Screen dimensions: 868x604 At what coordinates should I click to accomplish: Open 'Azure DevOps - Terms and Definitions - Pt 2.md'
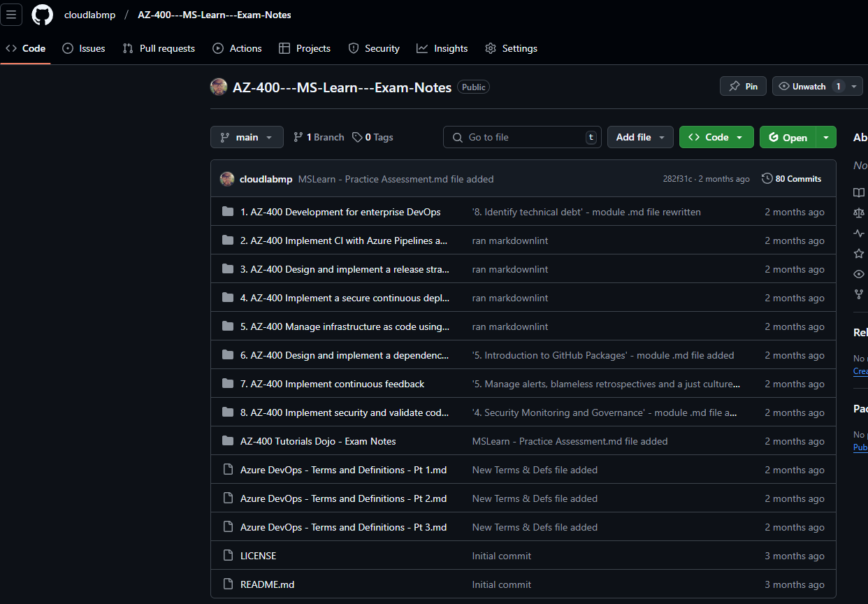point(343,498)
